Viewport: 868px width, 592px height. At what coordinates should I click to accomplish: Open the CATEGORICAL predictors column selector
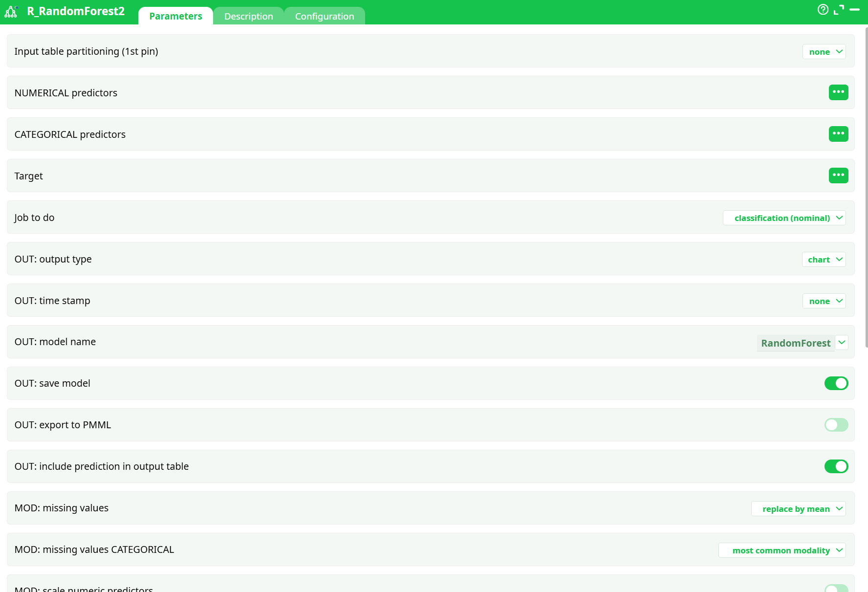(x=839, y=134)
